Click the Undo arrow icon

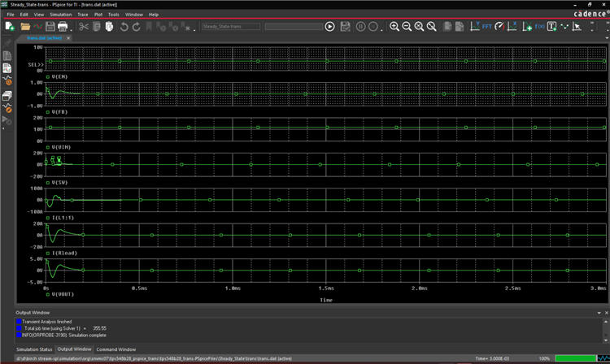coord(124,27)
